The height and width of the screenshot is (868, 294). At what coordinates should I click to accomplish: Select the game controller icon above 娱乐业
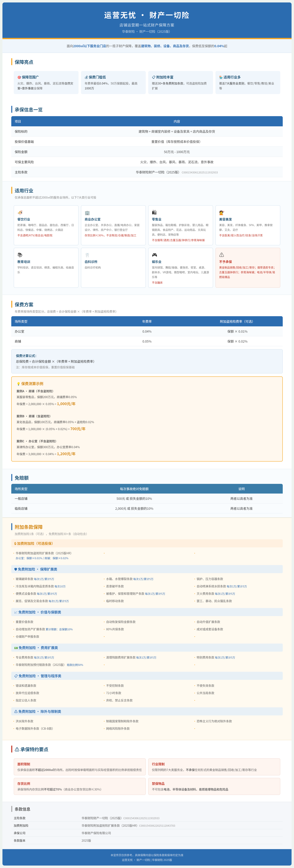(x=154, y=255)
